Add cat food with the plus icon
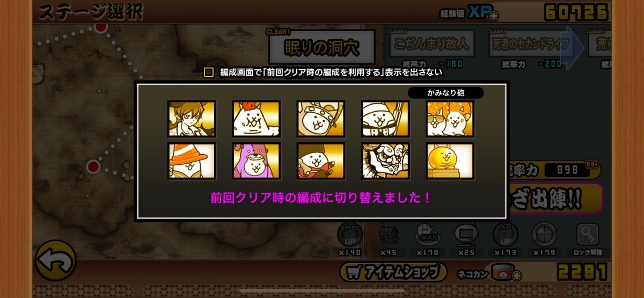This screenshot has height=298, width=644. pos(516,275)
